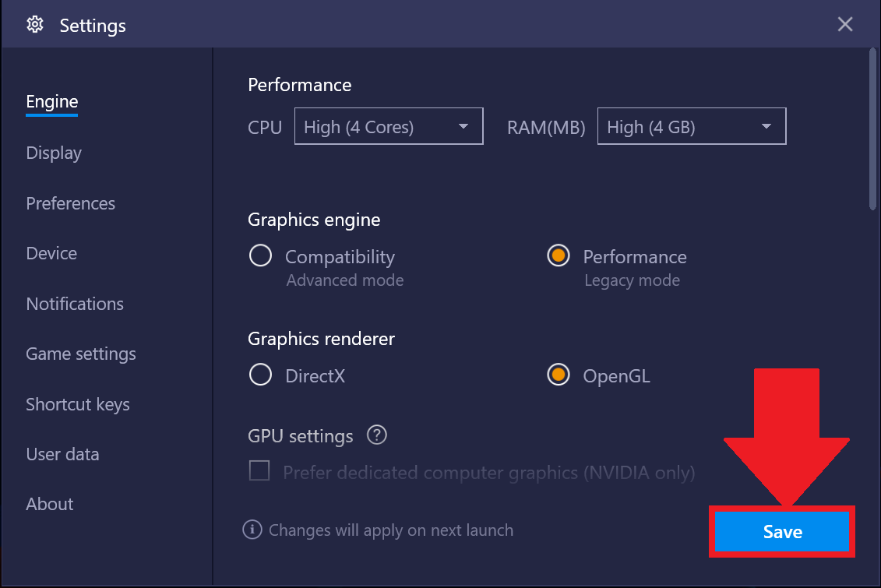Choose DirectX as graphics renderer
This screenshot has width=881, height=588.
point(261,375)
